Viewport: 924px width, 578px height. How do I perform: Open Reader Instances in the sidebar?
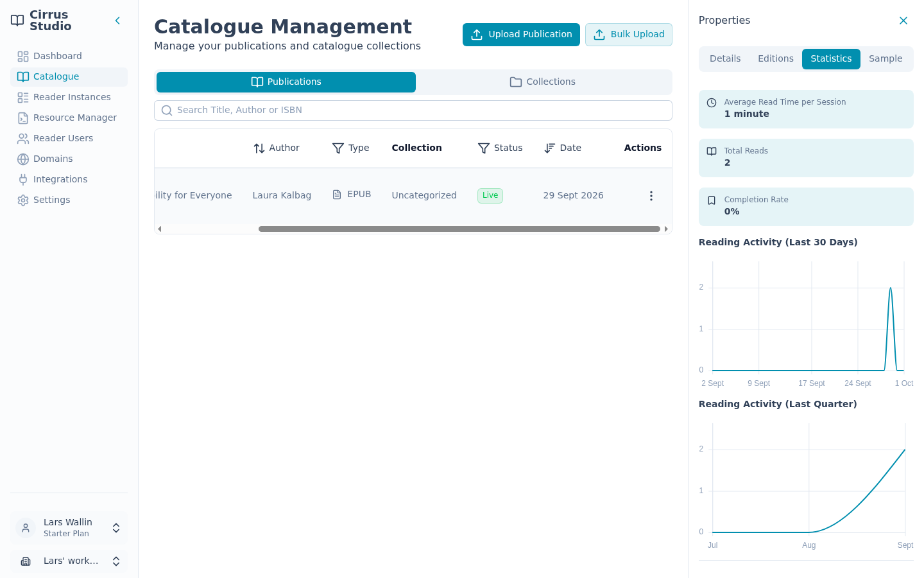pyautogui.click(x=69, y=97)
